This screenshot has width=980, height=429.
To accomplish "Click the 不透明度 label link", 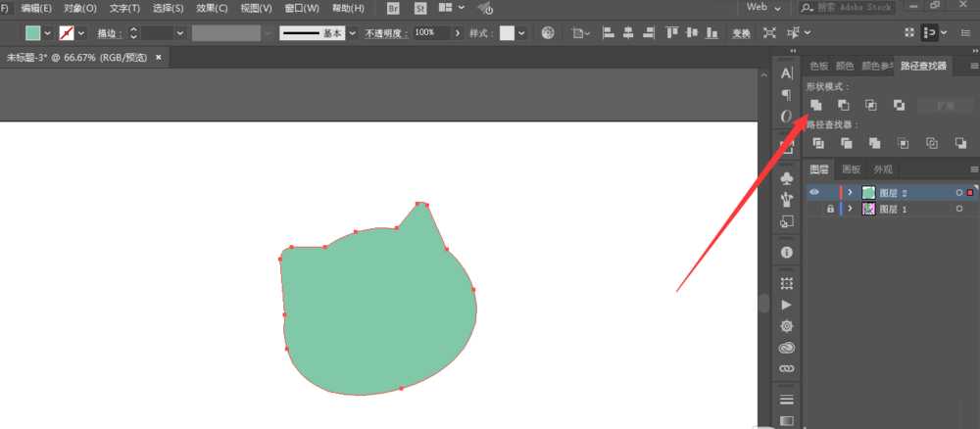I will (x=387, y=33).
